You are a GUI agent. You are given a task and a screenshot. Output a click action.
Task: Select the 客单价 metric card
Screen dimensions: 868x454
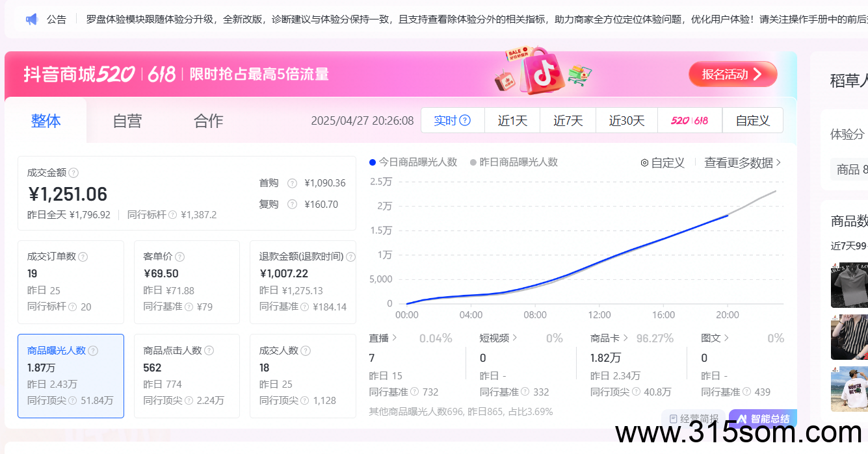187,283
